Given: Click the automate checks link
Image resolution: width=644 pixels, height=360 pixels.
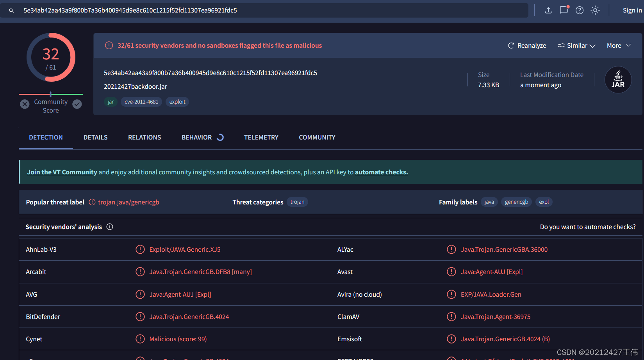Looking at the screenshot, I should point(382,172).
